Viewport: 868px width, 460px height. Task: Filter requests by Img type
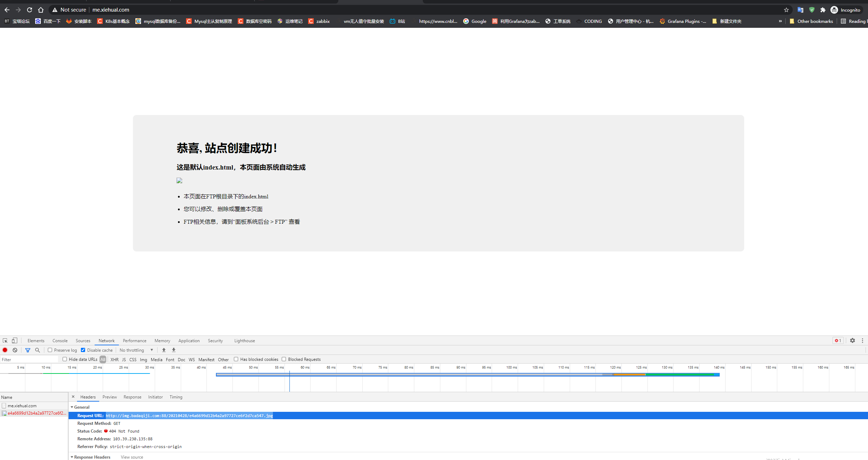coord(143,359)
